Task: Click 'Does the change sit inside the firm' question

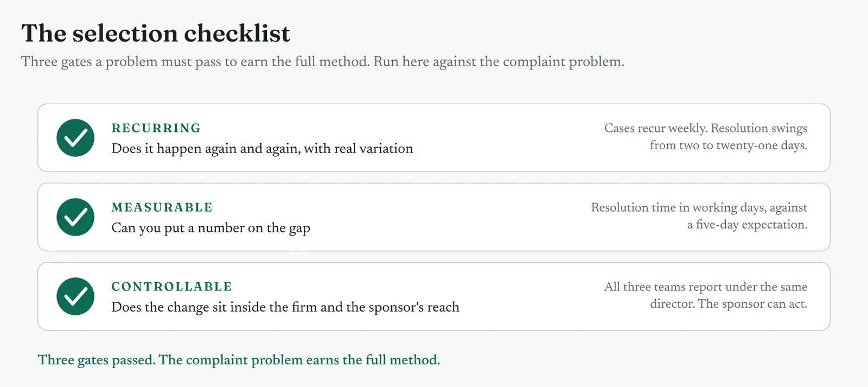Action: (x=285, y=307)
